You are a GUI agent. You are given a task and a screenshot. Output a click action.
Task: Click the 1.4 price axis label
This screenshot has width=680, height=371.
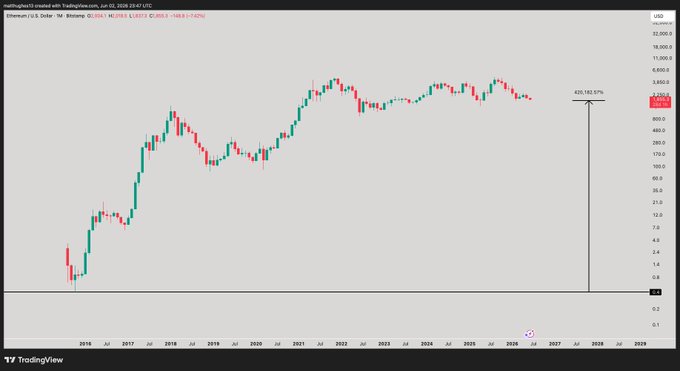pyautogui.click(x=656, y=265)
